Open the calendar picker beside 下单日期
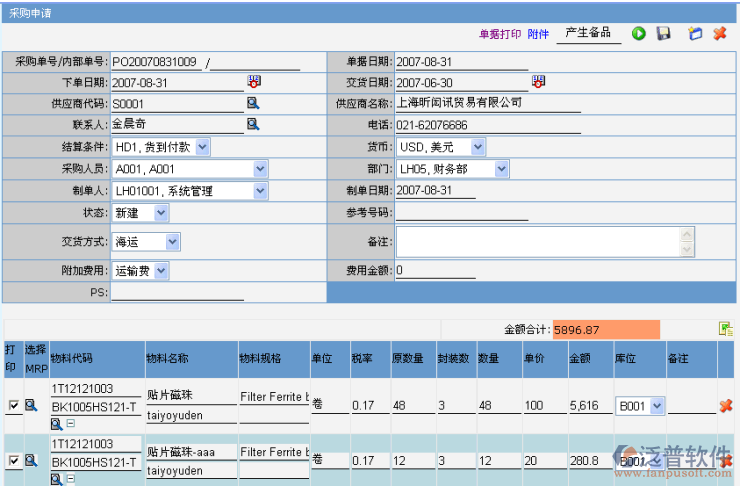Screen dimensions: 742x489 [254, 82]
